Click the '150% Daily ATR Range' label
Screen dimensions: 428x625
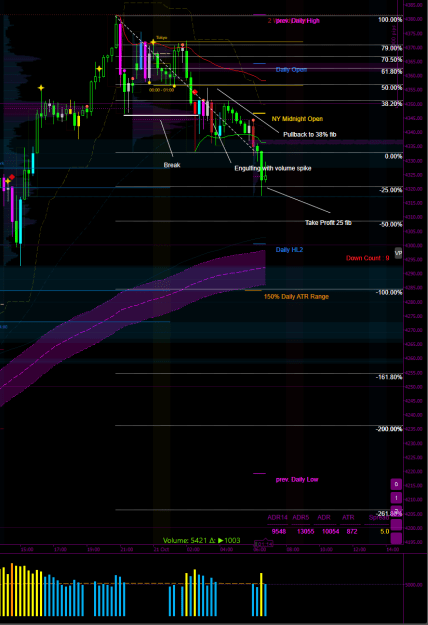(296, 297)
